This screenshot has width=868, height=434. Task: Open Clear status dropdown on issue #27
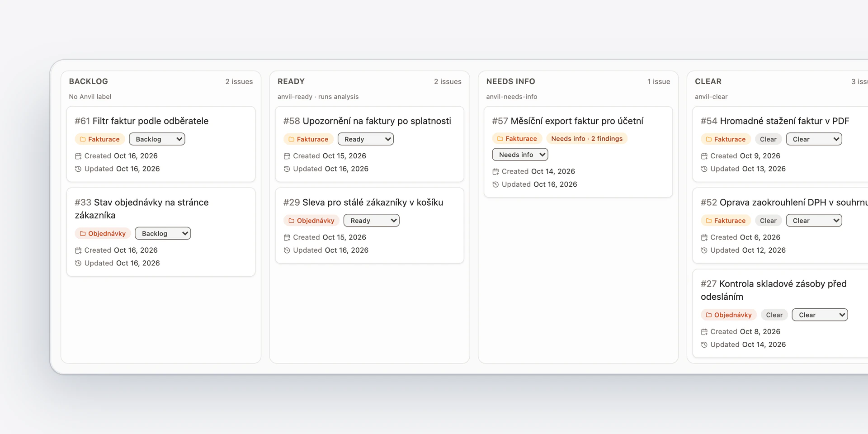tap(820, 315)
